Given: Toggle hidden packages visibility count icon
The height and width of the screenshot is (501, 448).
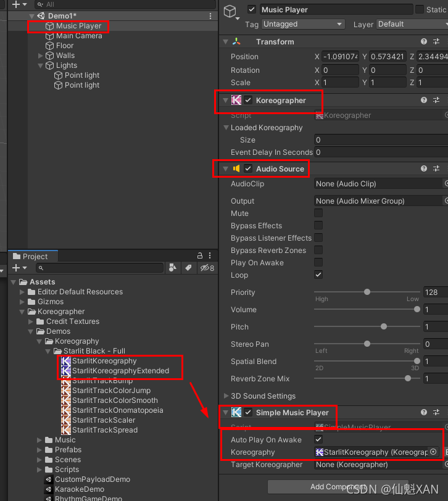Looking at the screenshot, I should pos(207,268).
